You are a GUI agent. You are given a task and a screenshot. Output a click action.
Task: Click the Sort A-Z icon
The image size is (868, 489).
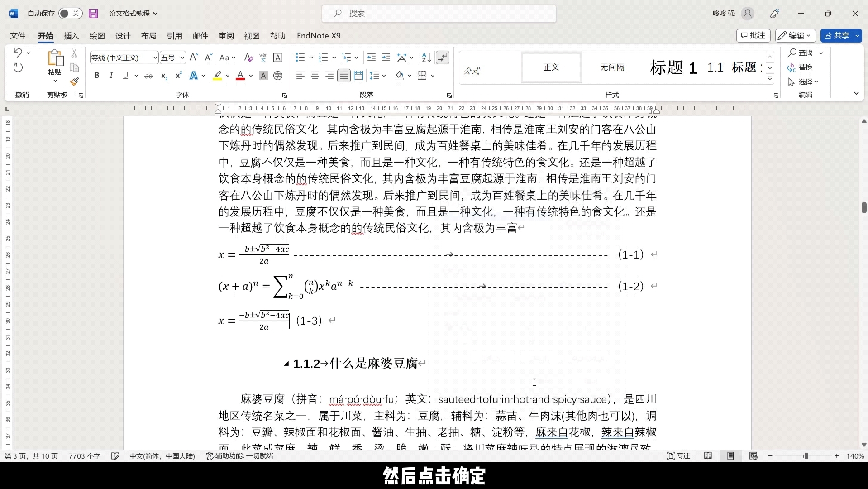tap(426, 58)
